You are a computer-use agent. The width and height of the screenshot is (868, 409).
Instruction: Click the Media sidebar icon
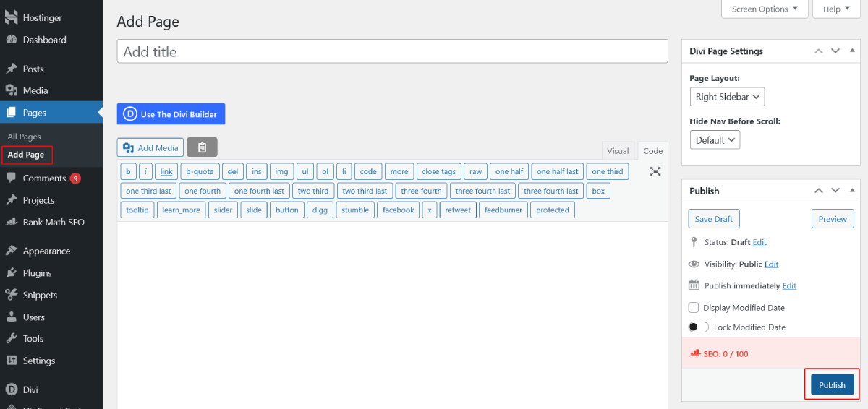pyautogui.click(x=12, y=90)
